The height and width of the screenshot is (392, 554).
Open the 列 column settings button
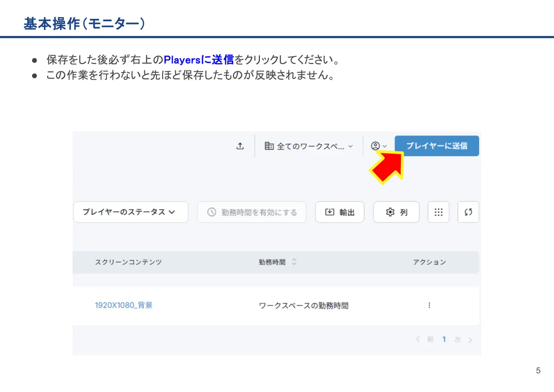pyautogui.click(x=396, y=212)
